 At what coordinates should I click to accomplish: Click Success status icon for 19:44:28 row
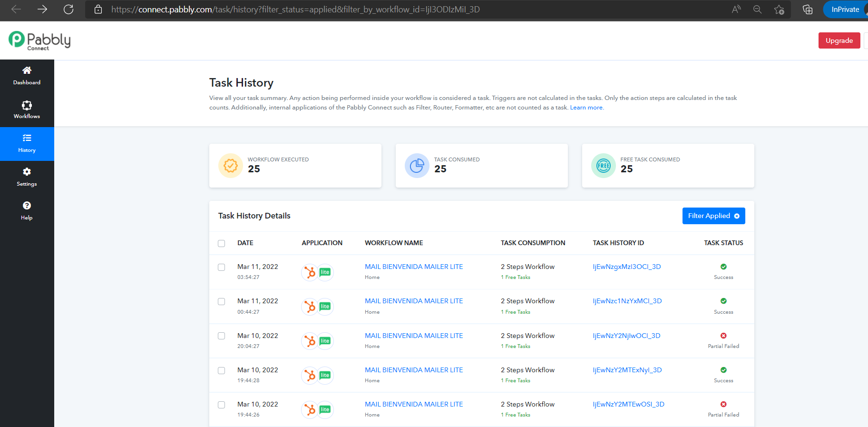pos(723,370)
